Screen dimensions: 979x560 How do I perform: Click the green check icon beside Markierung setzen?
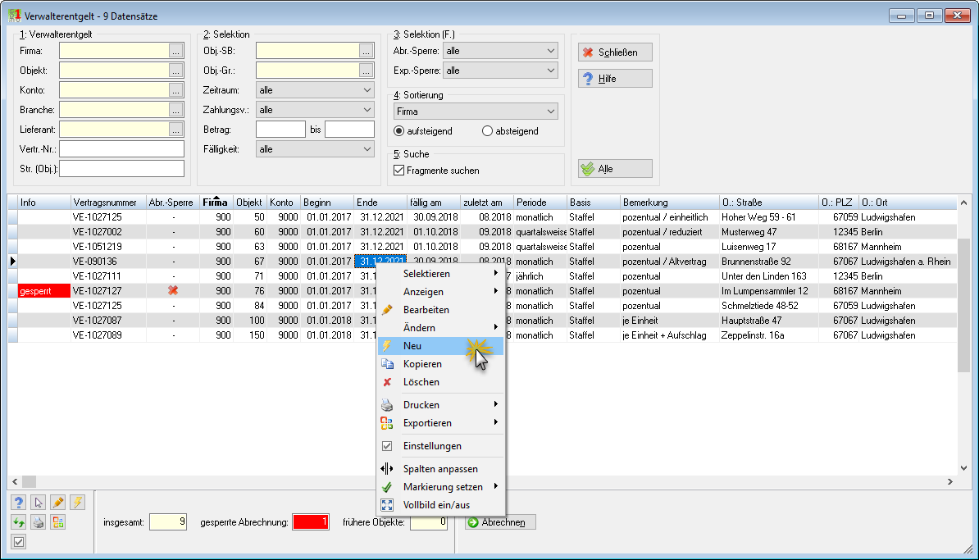click(x=387, y=487)
